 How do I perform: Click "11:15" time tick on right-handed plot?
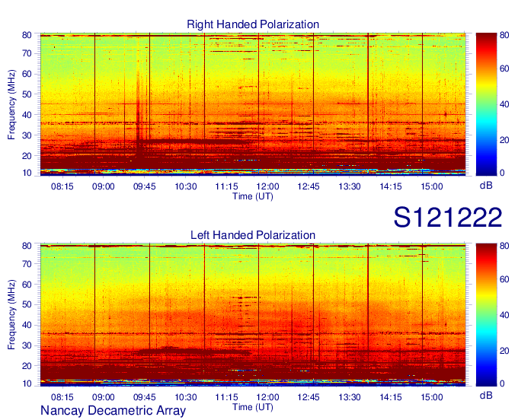click(x=227, y=186)
